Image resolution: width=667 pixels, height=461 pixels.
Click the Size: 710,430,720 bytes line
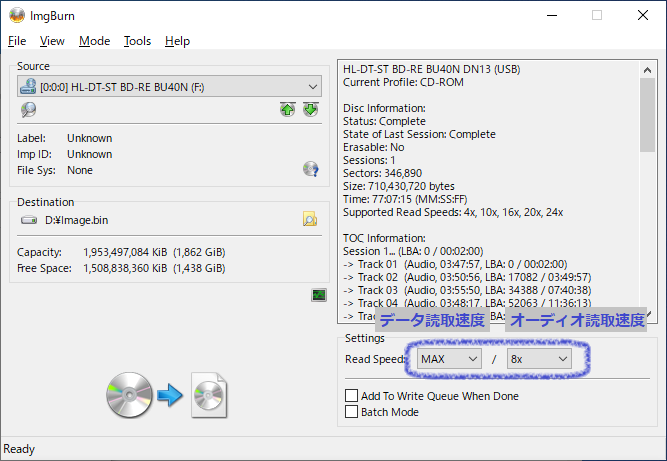(x=399, y=186)
